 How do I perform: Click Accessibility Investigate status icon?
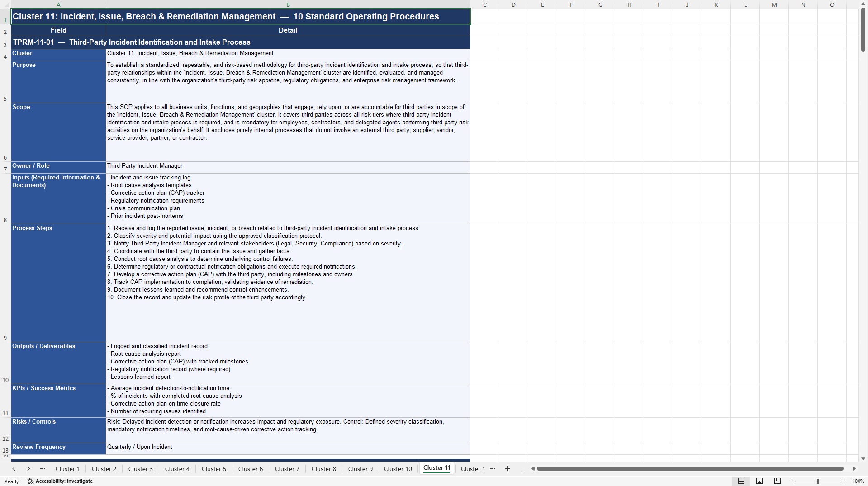tap(31, 481)
